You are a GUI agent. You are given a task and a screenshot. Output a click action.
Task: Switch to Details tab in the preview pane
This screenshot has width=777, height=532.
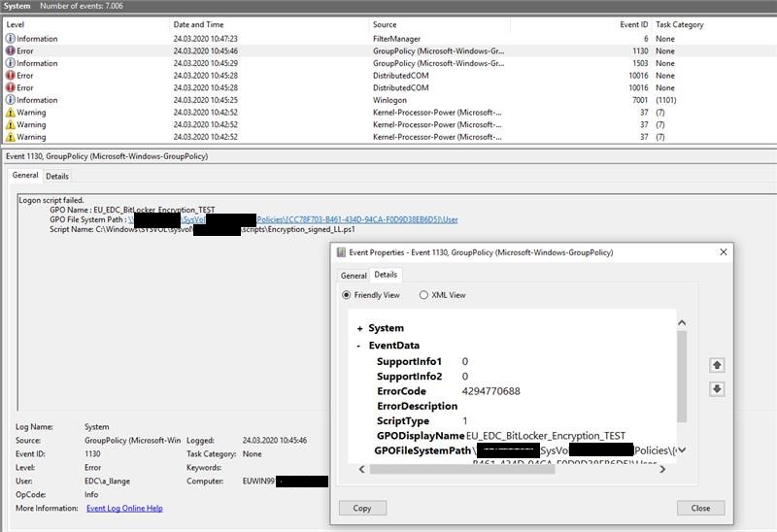point(57,176)
